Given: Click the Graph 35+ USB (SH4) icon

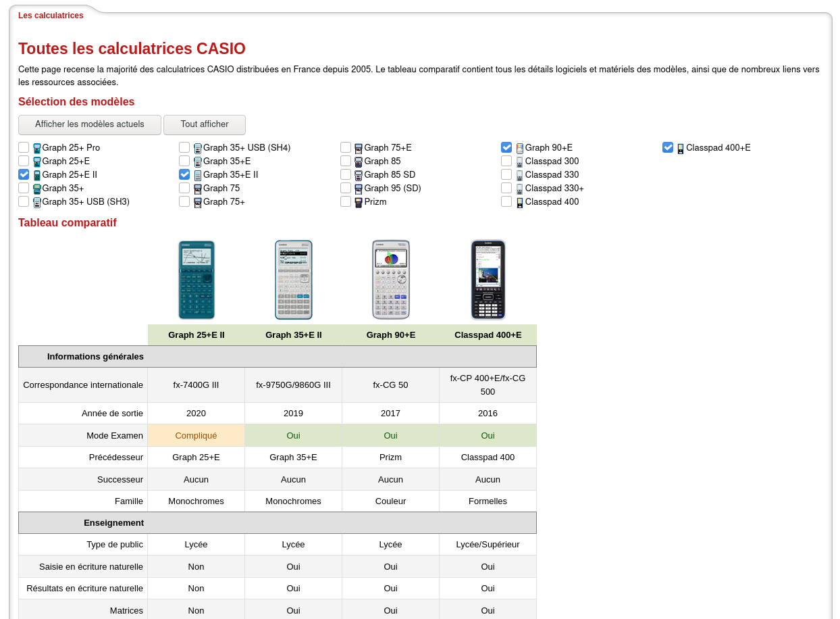Looking at the screenshot, I should (198, 148).
